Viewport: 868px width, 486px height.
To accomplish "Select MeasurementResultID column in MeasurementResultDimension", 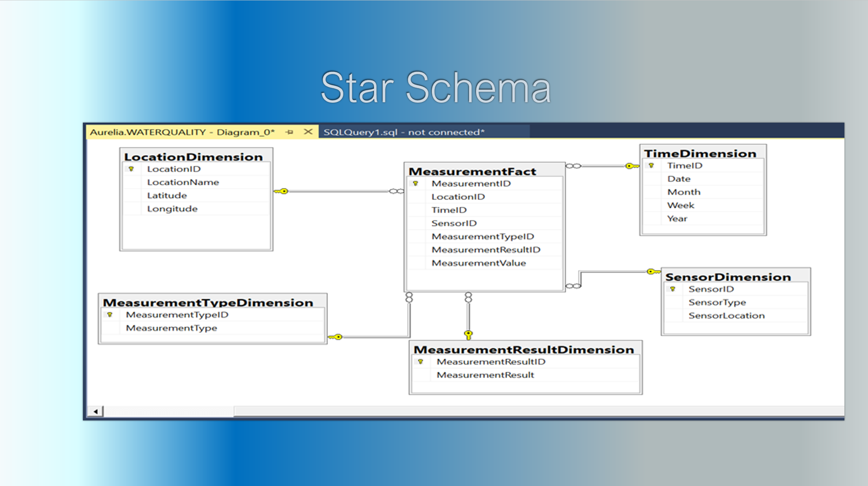I will pos(526,362).
